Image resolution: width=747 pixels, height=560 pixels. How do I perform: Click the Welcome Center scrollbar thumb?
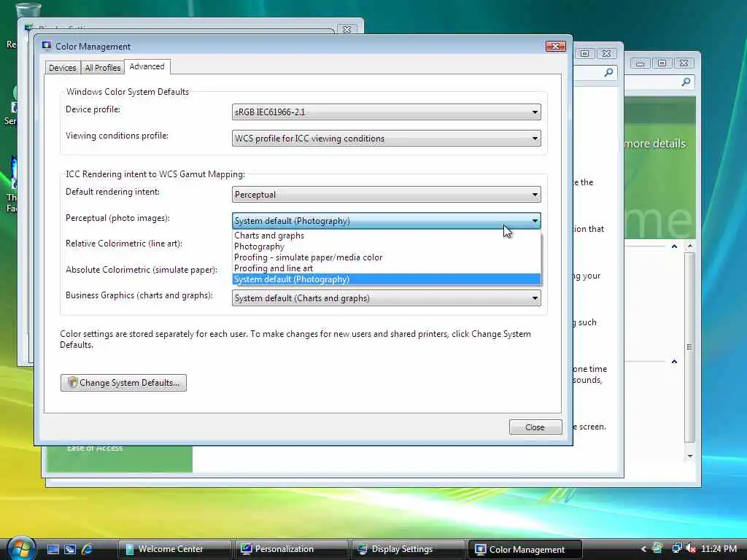click(x=690, y=347)
